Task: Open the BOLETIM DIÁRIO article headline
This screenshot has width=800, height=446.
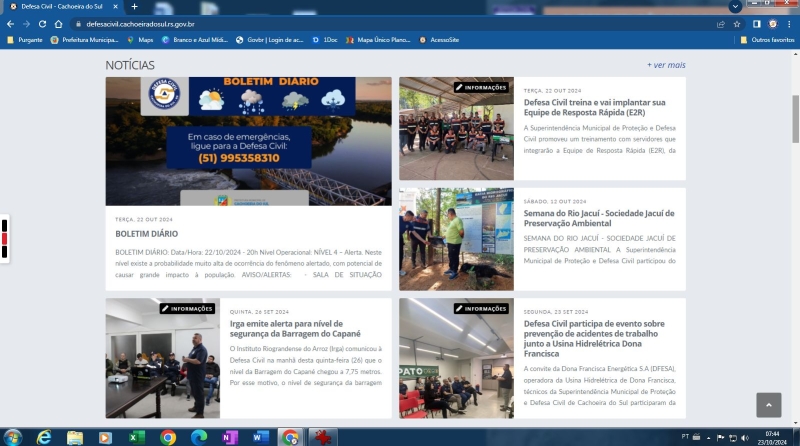Action: 146,233
